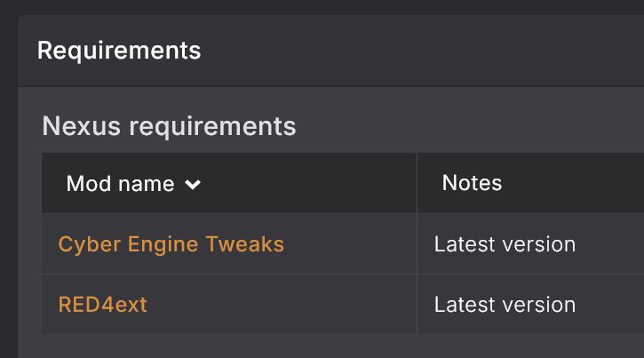Click the word Notes in table header
The width and height of the screenshot is (644, 358).
(x=472, y=183)
